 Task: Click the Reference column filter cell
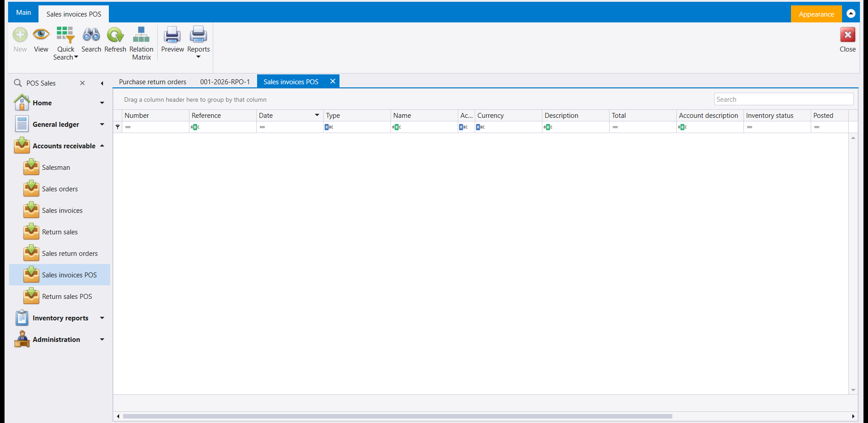click(x=223, y=127)
